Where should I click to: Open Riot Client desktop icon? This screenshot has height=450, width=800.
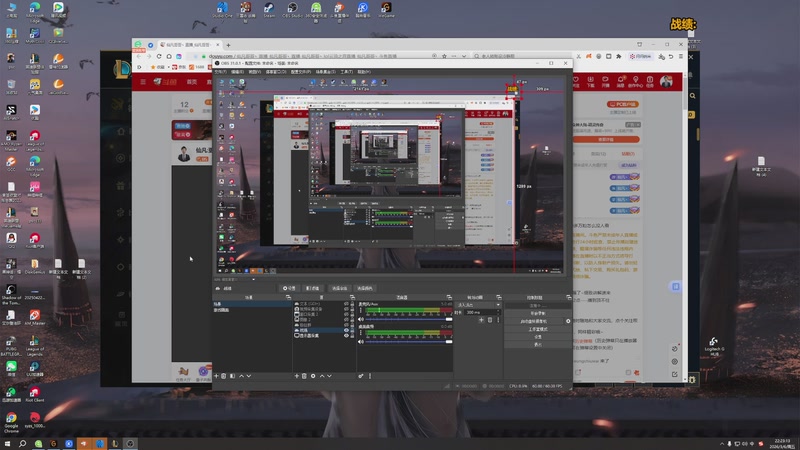[x=34, y=395]
